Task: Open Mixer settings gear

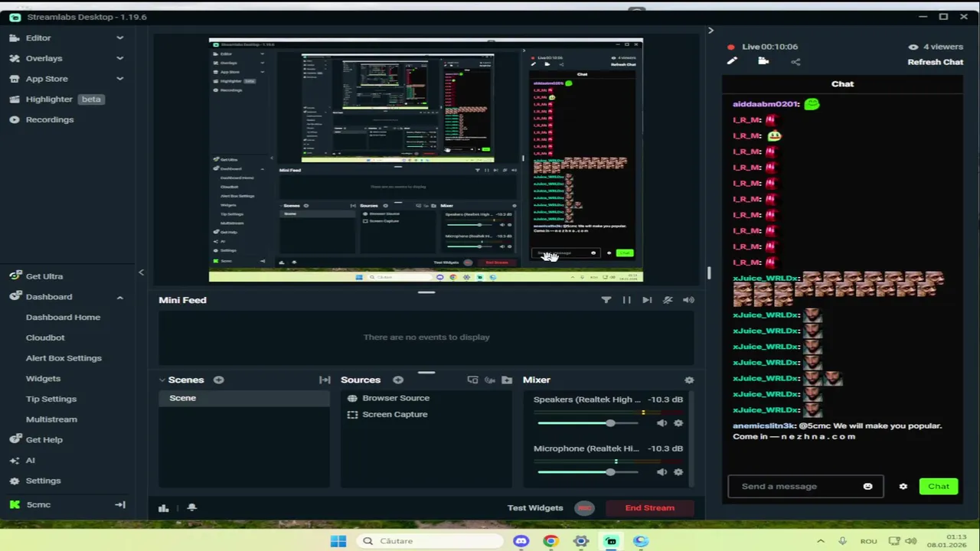Action: pyautogui.click(x=689, y=380)
